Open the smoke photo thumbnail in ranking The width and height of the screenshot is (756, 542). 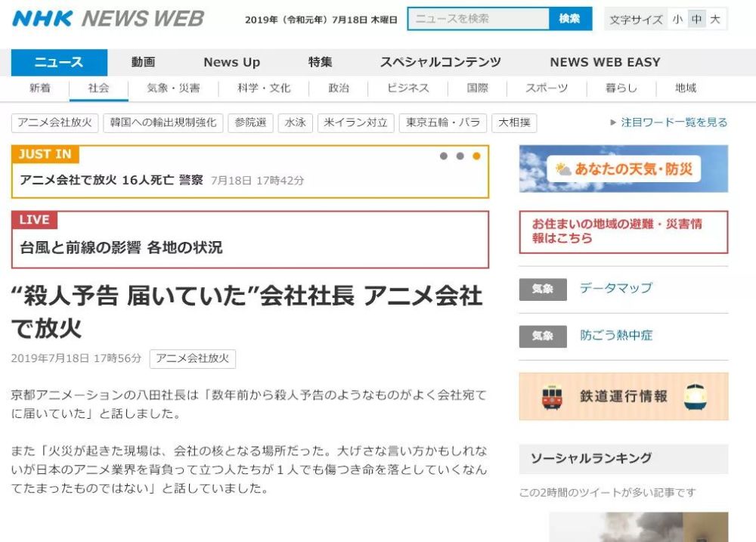pyautogui.click(x=638, y=527)
